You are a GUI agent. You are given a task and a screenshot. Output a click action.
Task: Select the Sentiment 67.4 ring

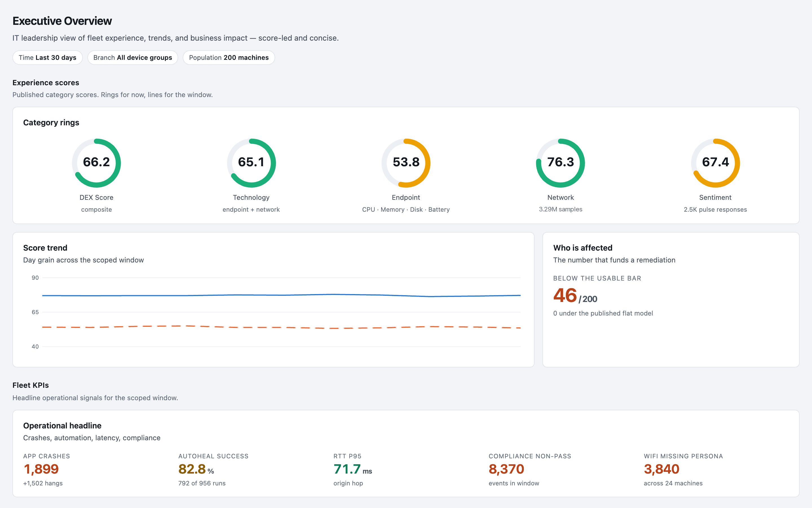coord(715,163)
